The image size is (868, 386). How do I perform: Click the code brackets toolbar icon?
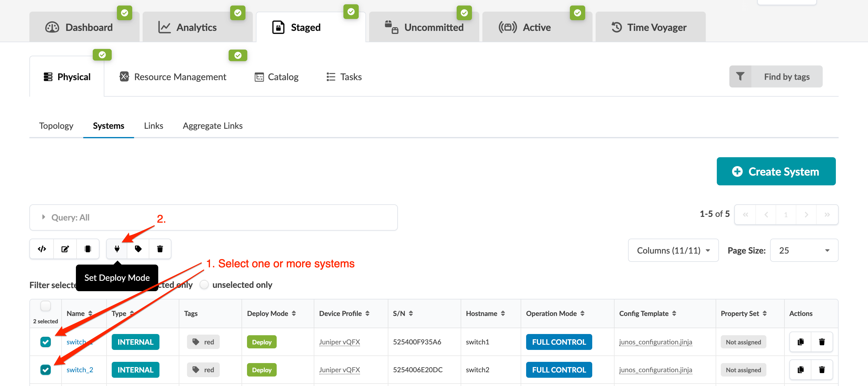tap(42, 249)
